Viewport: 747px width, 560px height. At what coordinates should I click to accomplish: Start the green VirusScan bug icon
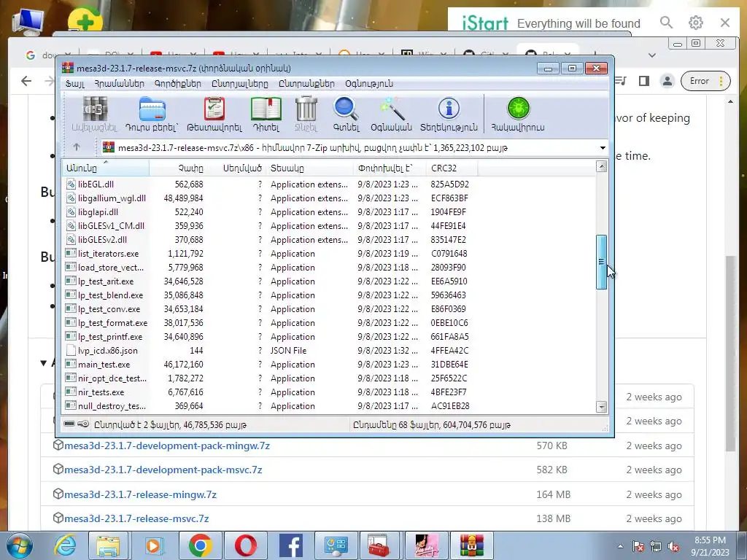519,109
